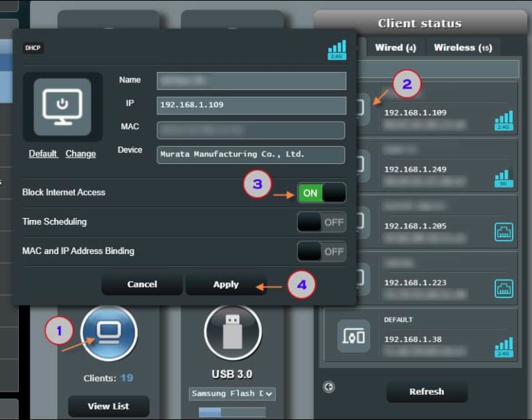This screenshot has height=420, width=532.
Task: Click wired port icon for 192.168.1.223
Action: click(504, 289)
